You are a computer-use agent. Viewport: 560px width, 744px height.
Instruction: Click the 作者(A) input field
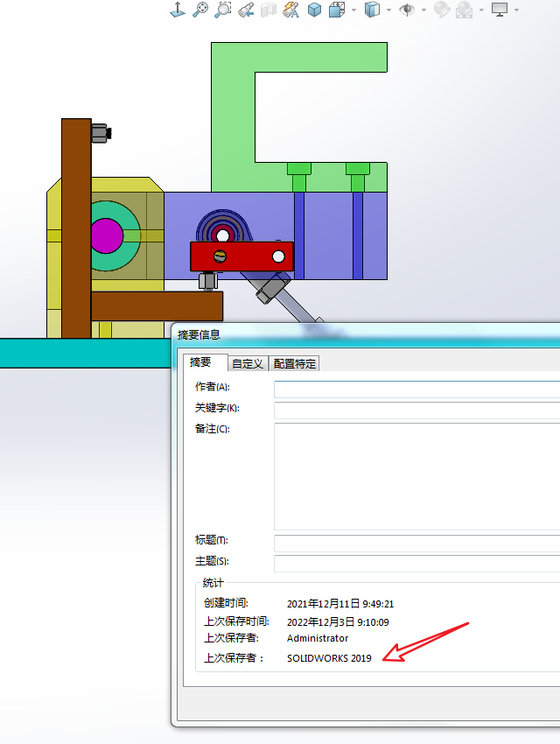pos(417,390)
